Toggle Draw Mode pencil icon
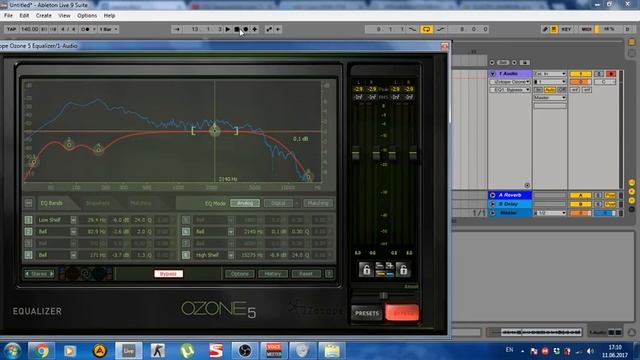 click(x=544, y=29)
